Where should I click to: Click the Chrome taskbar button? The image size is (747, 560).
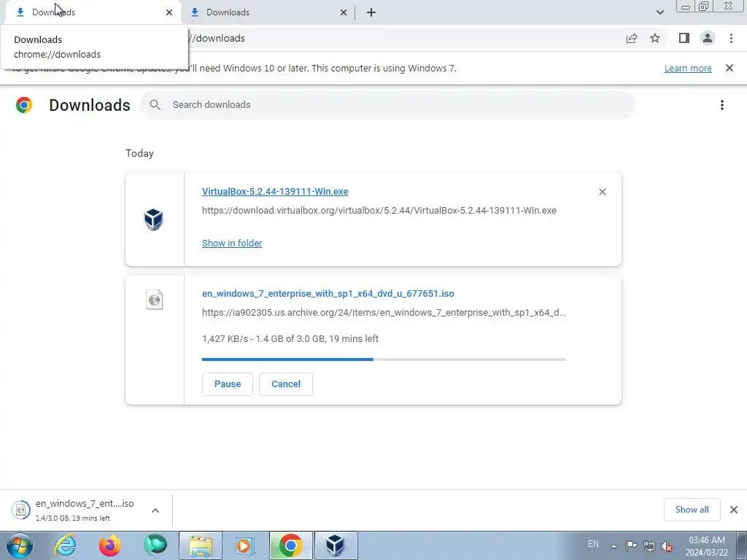coord(291,545)
